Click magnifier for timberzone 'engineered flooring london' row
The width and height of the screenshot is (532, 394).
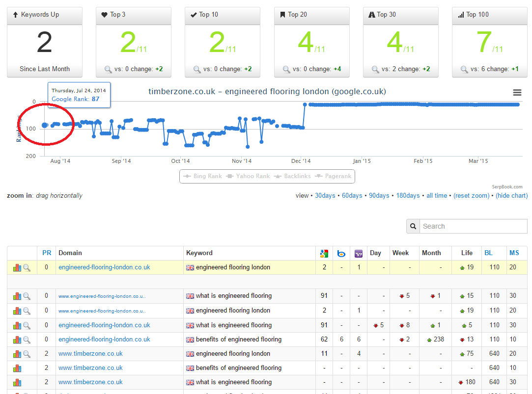tap(27, 354)
